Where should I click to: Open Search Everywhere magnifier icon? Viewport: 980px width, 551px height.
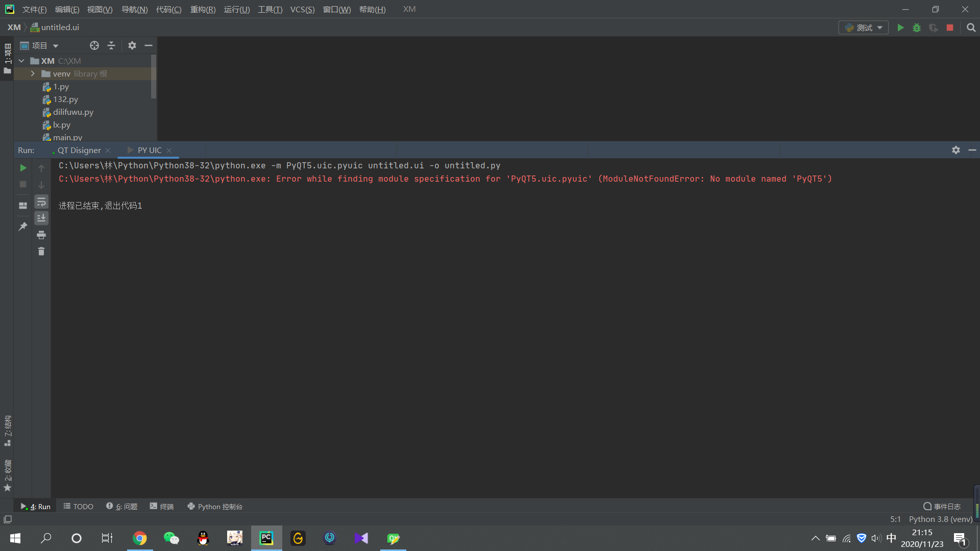[x=971, y=28]
